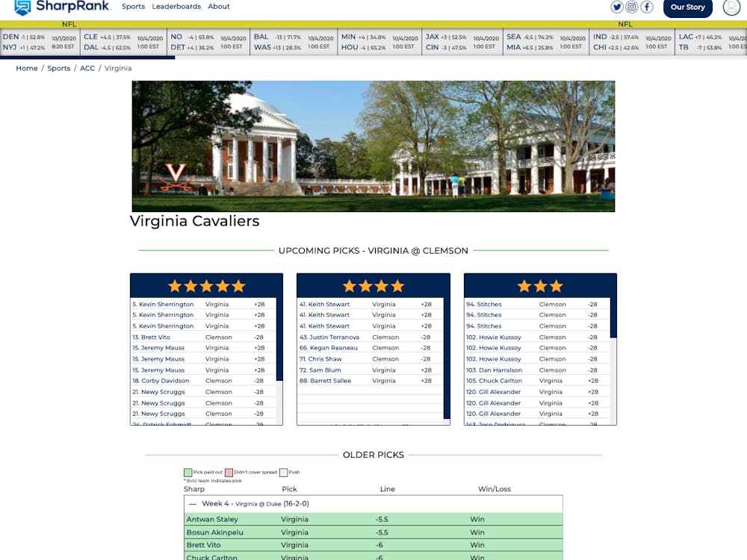Open the Sports menu in the navigation
This screenshot has height=560, width=747.
pos(133,6)
